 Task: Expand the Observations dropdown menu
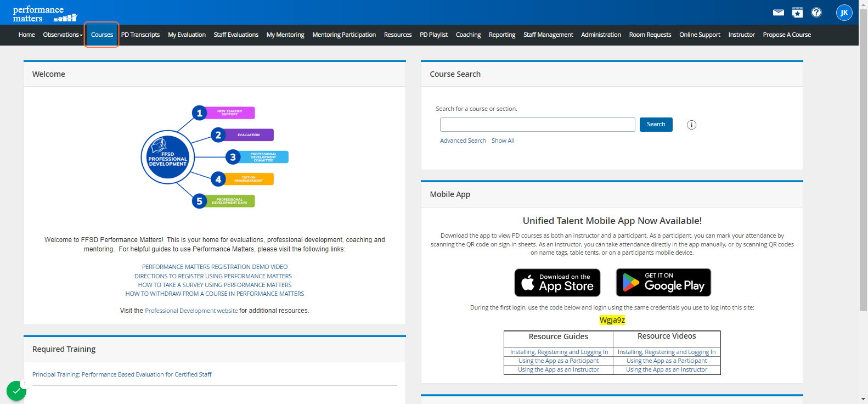63,35
